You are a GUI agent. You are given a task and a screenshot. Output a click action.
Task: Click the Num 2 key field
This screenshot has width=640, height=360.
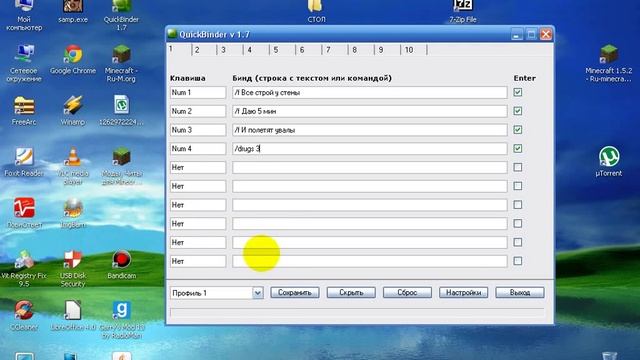[198, 111]
